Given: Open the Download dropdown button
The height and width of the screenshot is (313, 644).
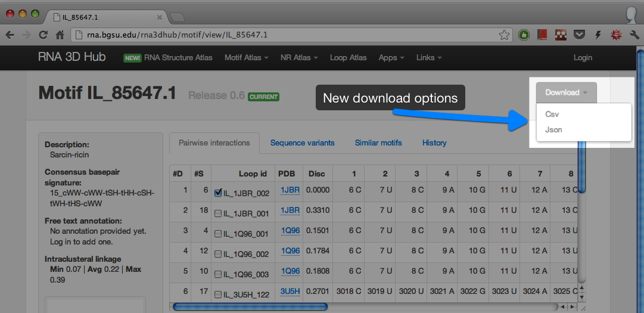Looking at the screenshot, I should point(566,92).
